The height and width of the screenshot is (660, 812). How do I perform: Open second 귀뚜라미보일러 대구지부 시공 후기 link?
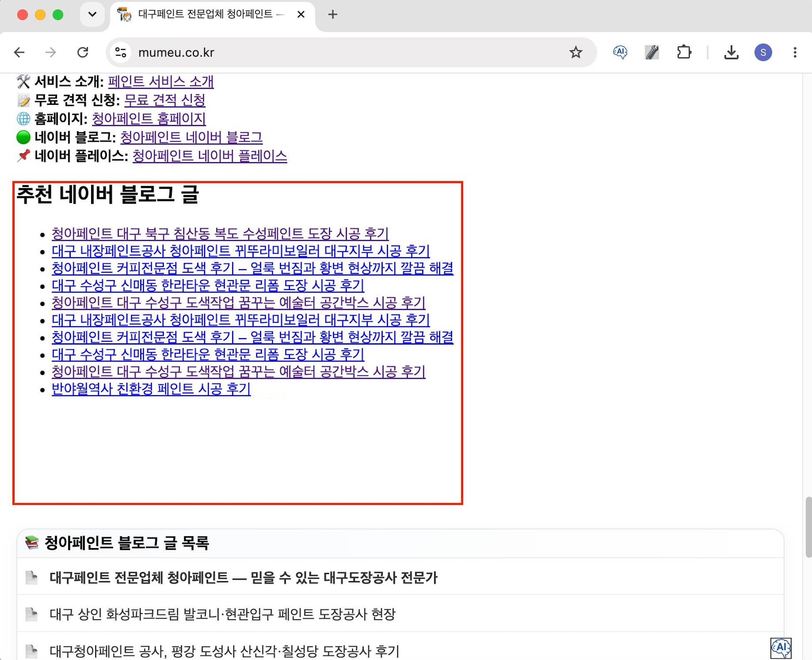(x=240, y=320)
